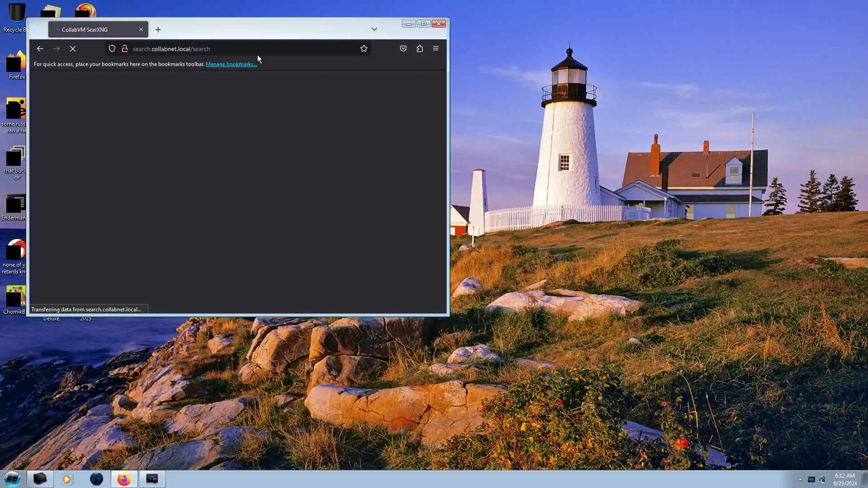The width and height of the screenshot is (868, 488).
Task: Bookmark this page with star icon
Action: pyautogui.click(x=364, y=49)
